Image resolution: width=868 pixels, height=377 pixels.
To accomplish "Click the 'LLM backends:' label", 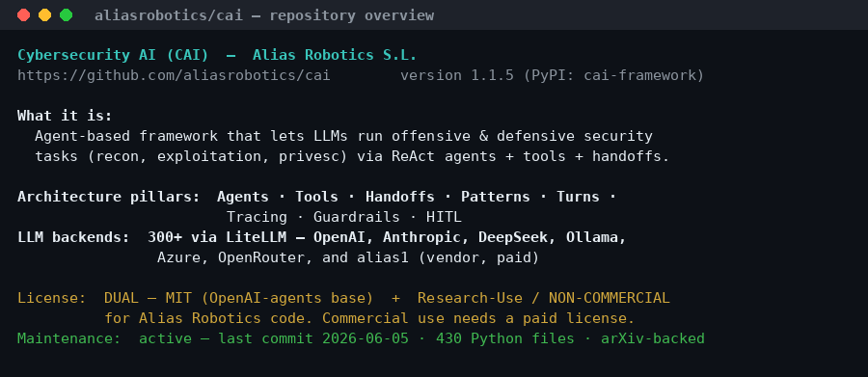I will pos(73,237).
